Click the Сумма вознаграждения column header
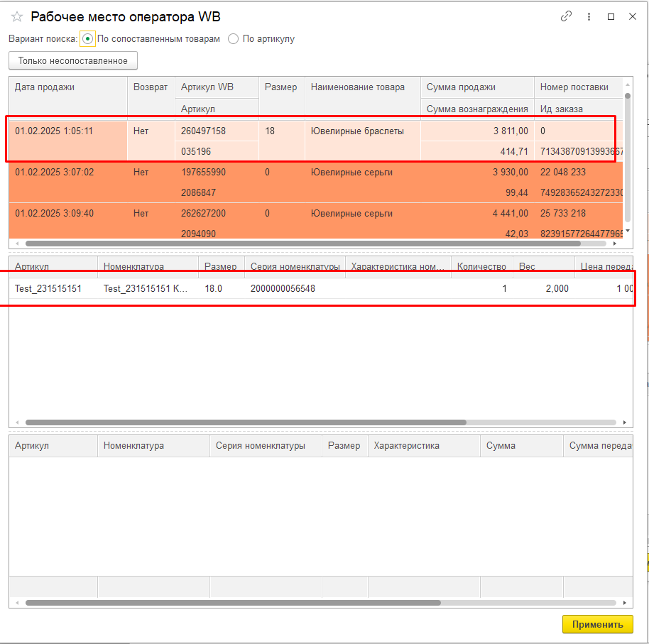This screenshot has height=644, width=649. pyautogui.click(x=477, y=109)
